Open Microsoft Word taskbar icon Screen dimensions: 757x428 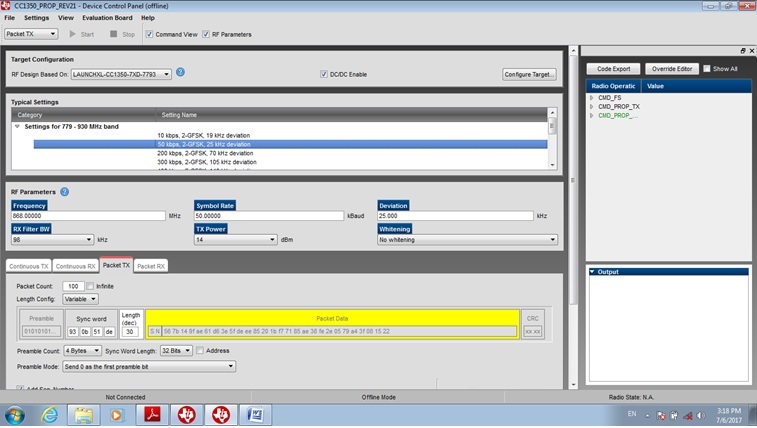[x=255, y=415]
